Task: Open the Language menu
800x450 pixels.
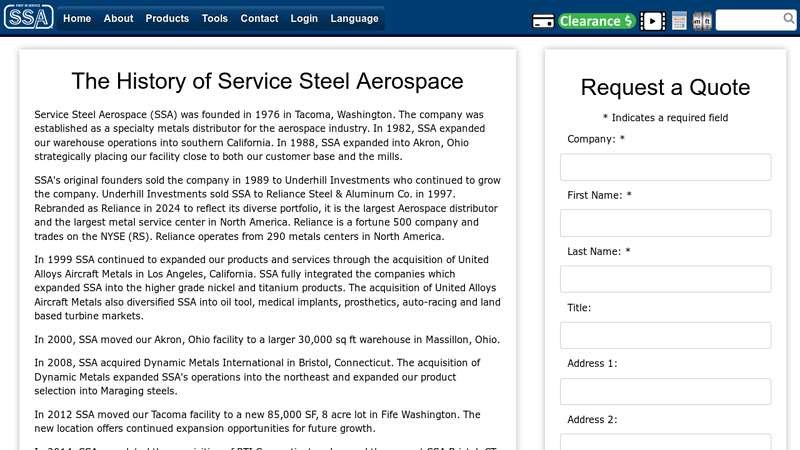Action: click(355, 18)
